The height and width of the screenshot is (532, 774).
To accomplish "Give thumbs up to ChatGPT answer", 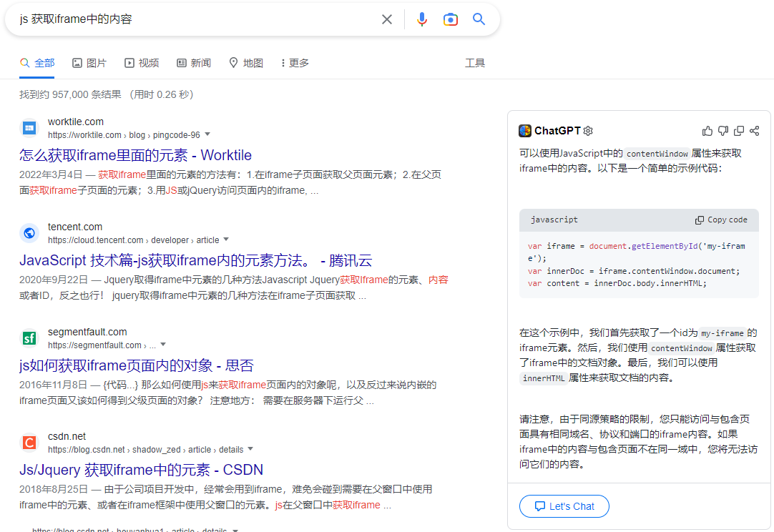I will click(x=707, y=131).
